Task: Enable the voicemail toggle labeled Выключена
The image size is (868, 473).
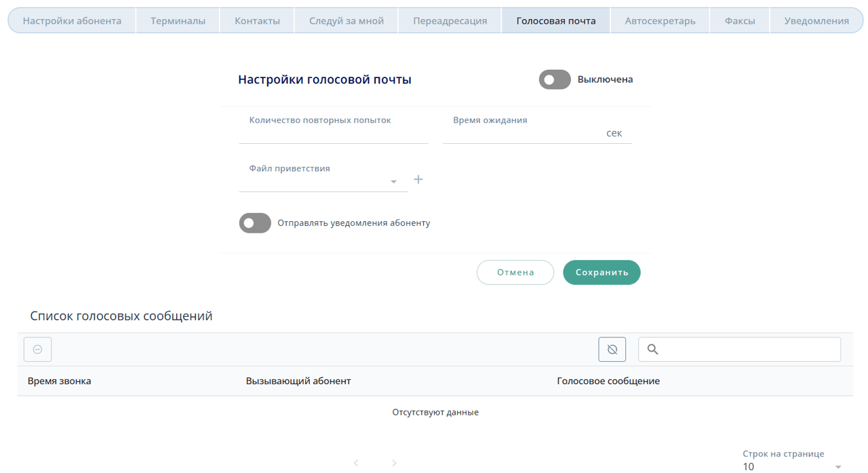Action: click(555, 80)
